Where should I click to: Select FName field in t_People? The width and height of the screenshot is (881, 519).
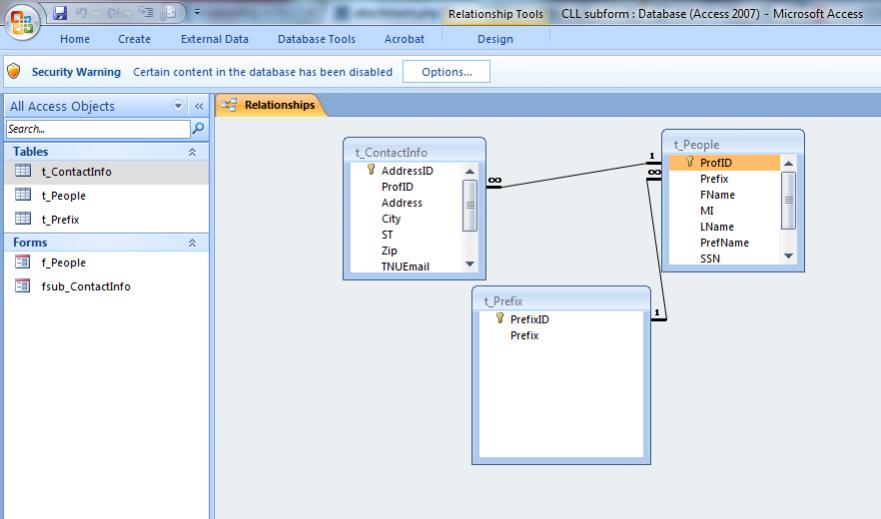(x=717, y=195)
